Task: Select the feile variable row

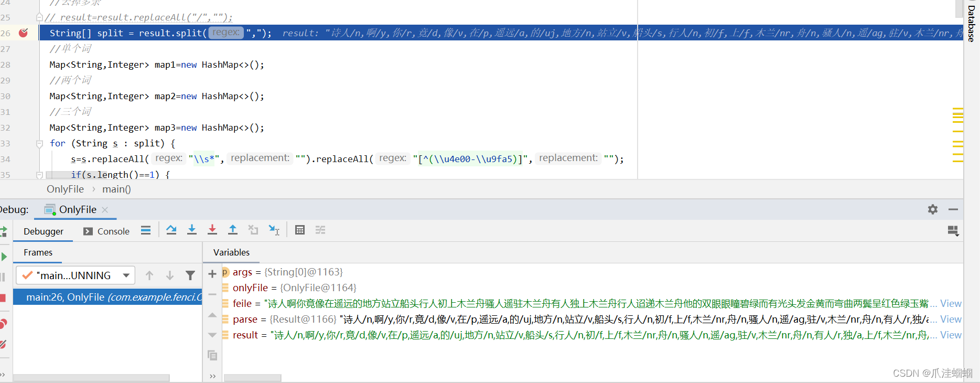Action: (x=591, y=303)
